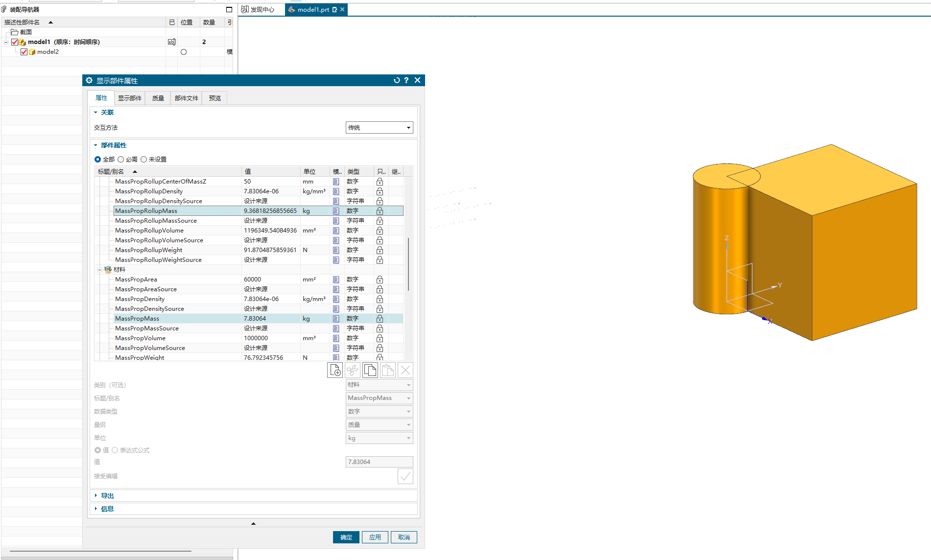Switch to the 质量 tab
Viewport: 931px width, 560px height.
[158, 98]
